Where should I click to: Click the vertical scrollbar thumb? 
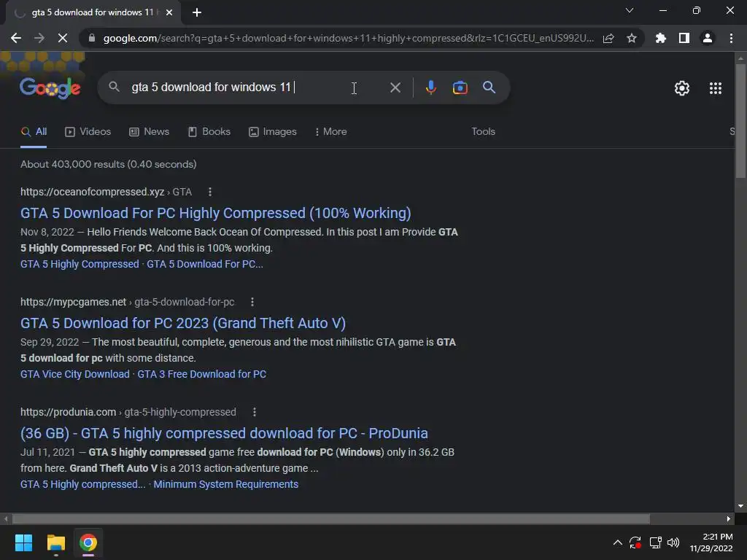tap(740, 122)
